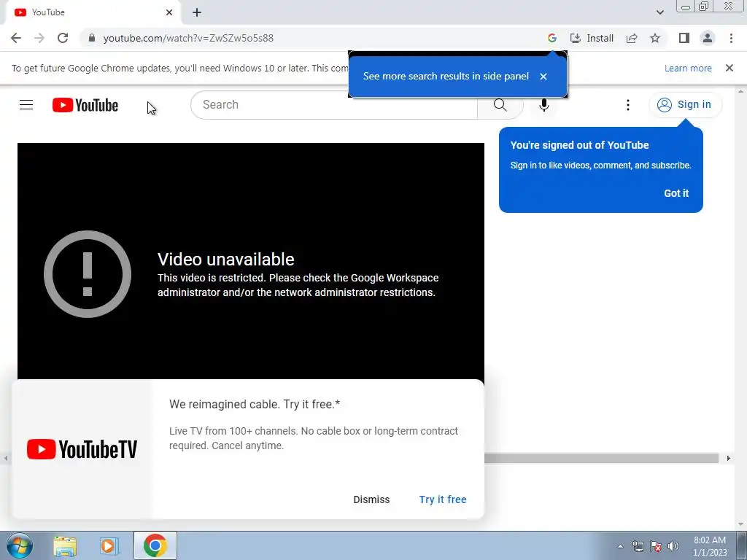The width and height of the screenshot is (747, 560).
Task: Click into the YouTube search box
Action: click(x=333, y=105)
